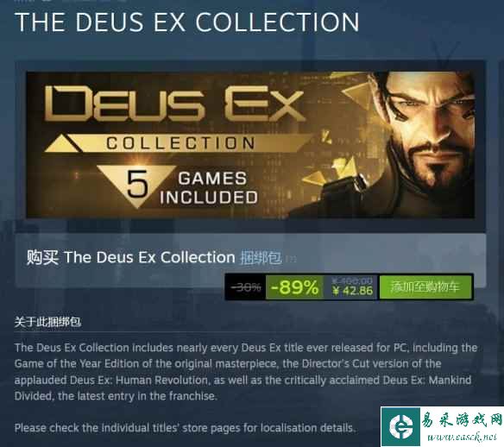Click the ¥ 42.86 final price
This screenshot has width=504, height=447.
click(353, 291)
